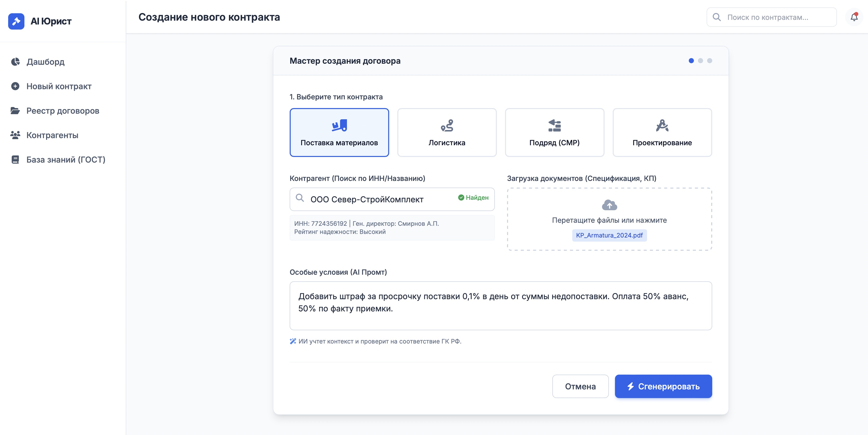Click the Мастер создания договора heading
Viewport: 868px width, 435px height.
point(345,61)
